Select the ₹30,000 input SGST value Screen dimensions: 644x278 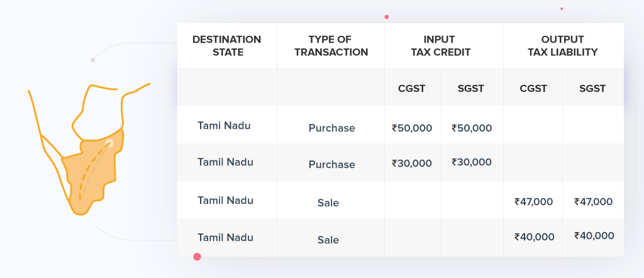tap(471, 162)
